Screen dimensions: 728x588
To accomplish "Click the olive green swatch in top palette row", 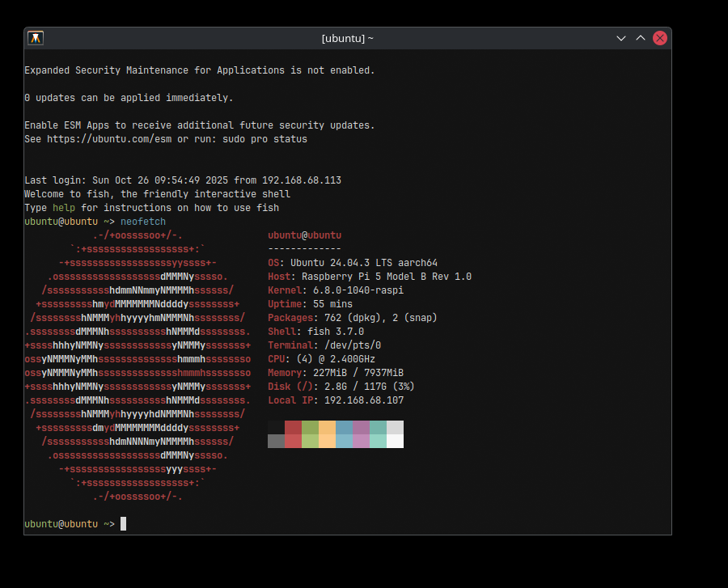I will 310,427.
